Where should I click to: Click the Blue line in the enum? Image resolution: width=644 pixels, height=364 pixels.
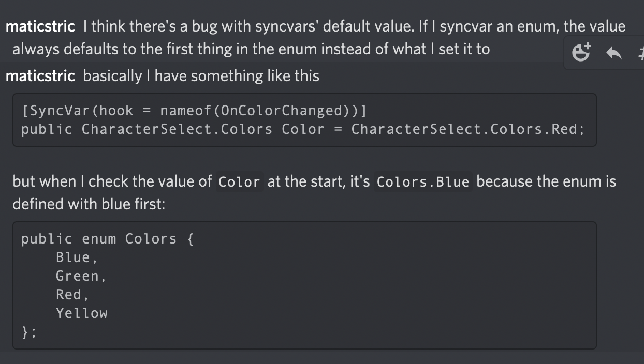(74, 257)
